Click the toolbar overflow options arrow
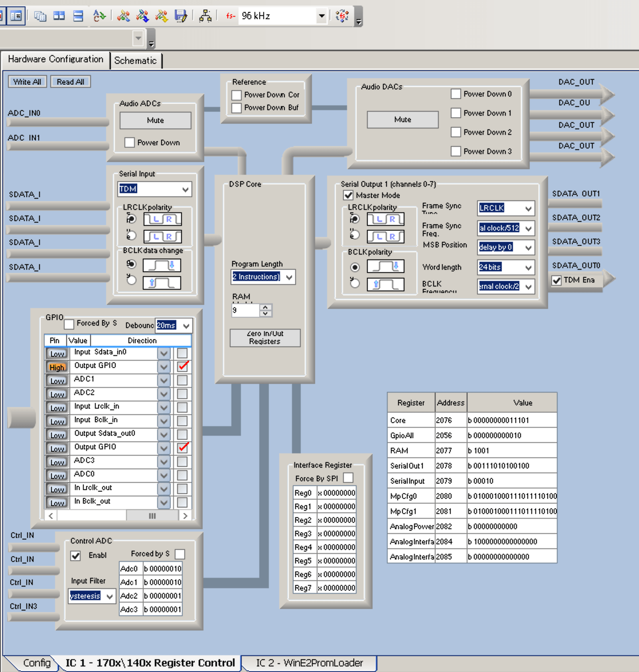 coord(359,22)
